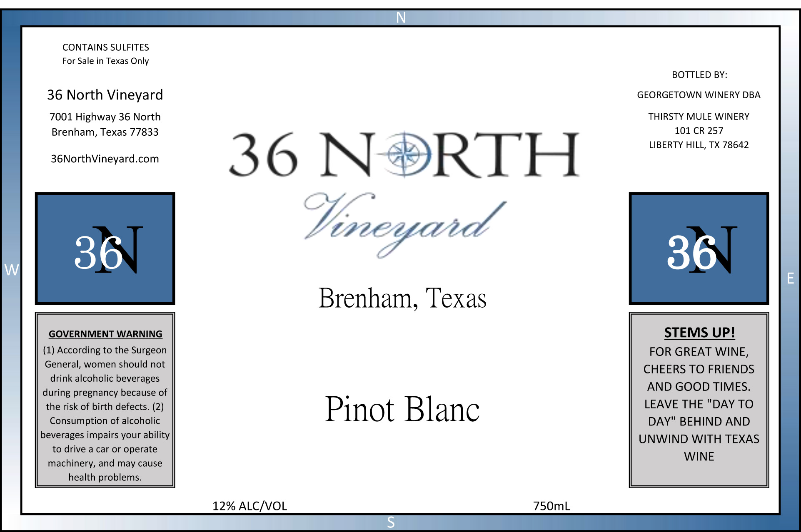Click the "12% ALC/VOL" text
The width and height of the screenshot is (801, 532).
pos(250,506)
